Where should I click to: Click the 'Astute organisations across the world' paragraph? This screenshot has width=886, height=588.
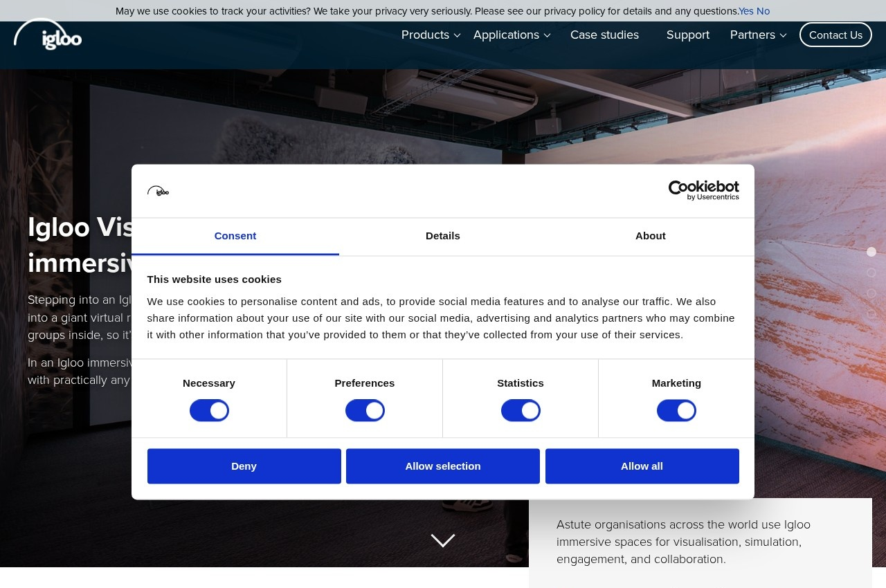[683, 542]
